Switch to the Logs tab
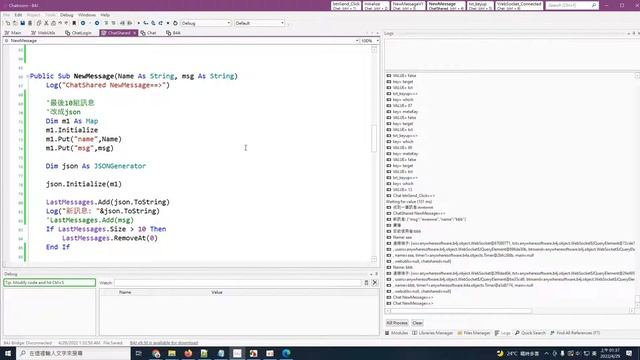This screenshot has height=360, width=640. coord(502,333)
